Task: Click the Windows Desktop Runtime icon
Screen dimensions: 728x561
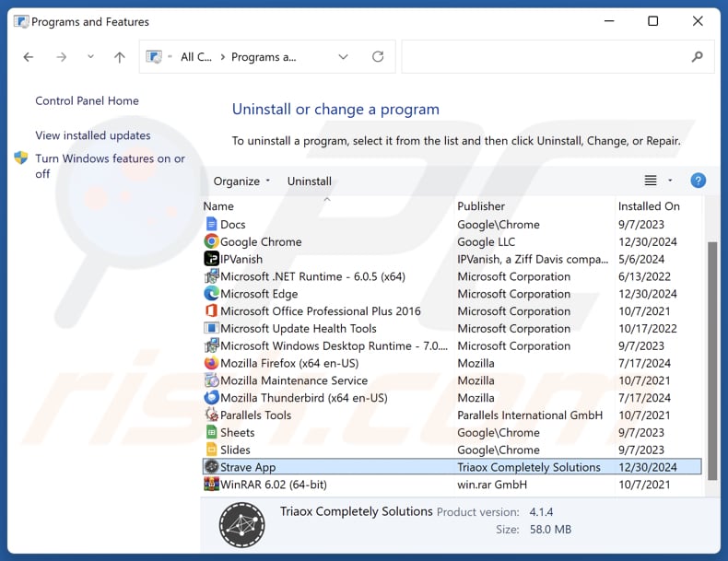Action: click(x=211, y=345)
